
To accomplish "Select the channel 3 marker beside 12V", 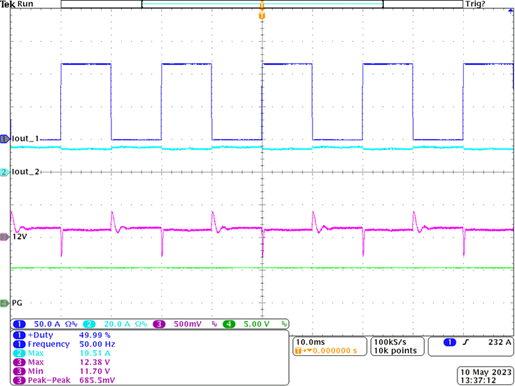I will [5, 237].
